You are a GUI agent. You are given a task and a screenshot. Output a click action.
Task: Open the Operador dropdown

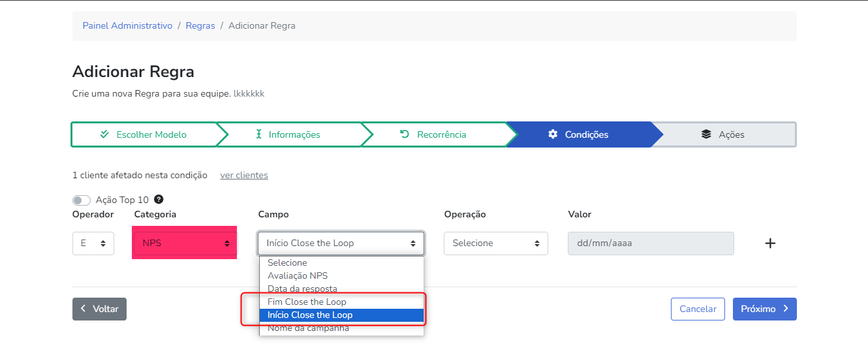(x=93, y=243)
